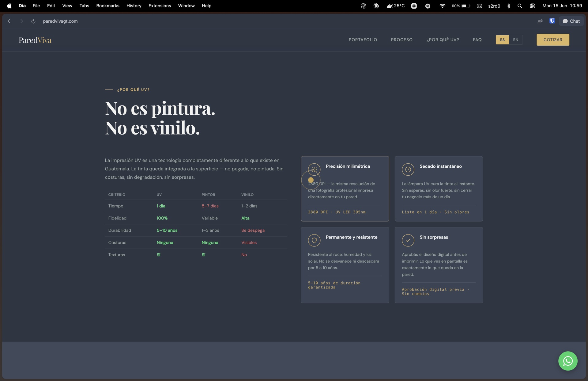Click the date and time in menu bar
The height and width of the screenshot is (381, 588).
pyautogui.click(x=562, y=6)
